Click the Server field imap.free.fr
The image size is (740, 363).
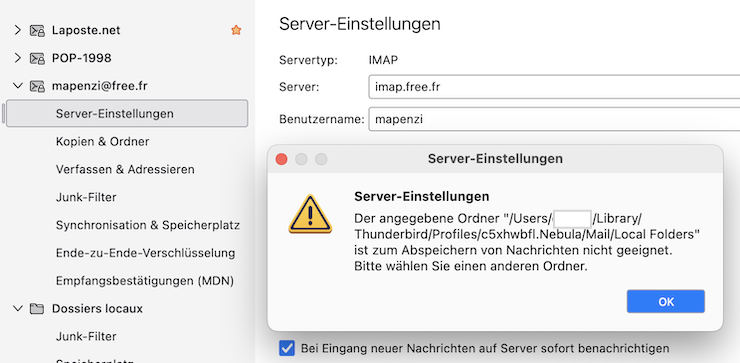554,87
